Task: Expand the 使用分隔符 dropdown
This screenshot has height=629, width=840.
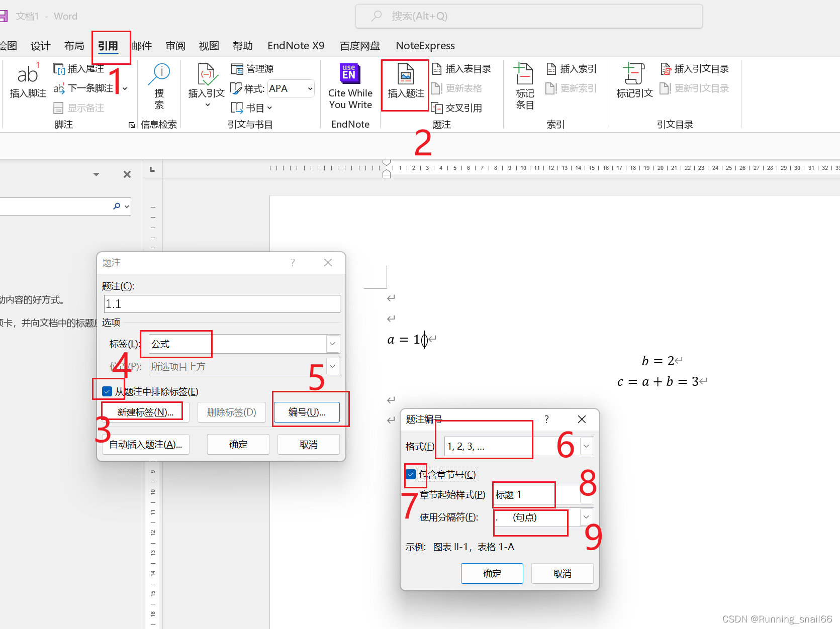Action: pyautogui.click(x=586, y=517)
